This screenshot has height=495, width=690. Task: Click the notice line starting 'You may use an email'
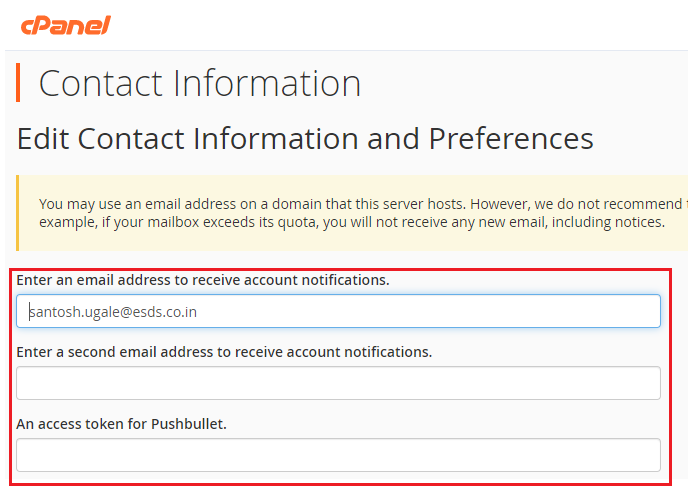(361, 204)
